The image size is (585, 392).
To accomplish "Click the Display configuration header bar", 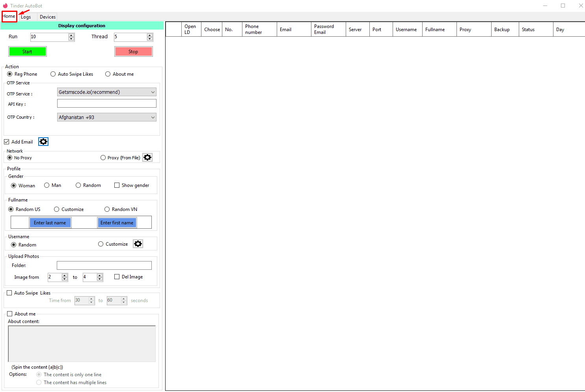I will point(82,26).
